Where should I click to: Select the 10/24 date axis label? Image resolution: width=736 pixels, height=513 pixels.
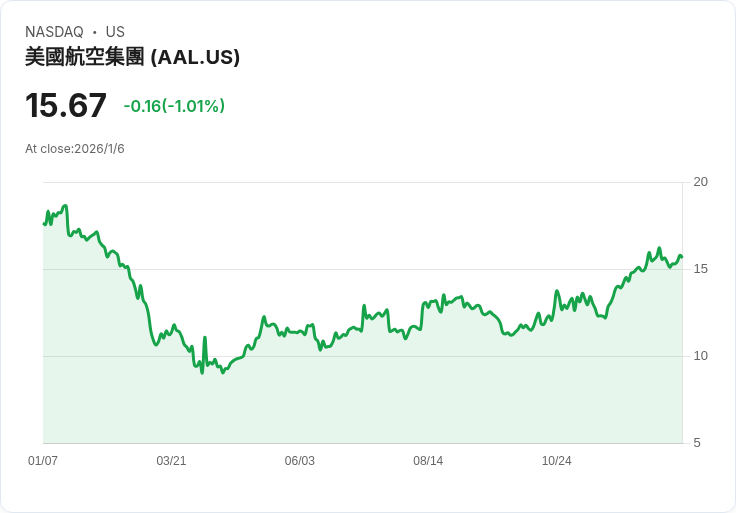coord(556,461)
